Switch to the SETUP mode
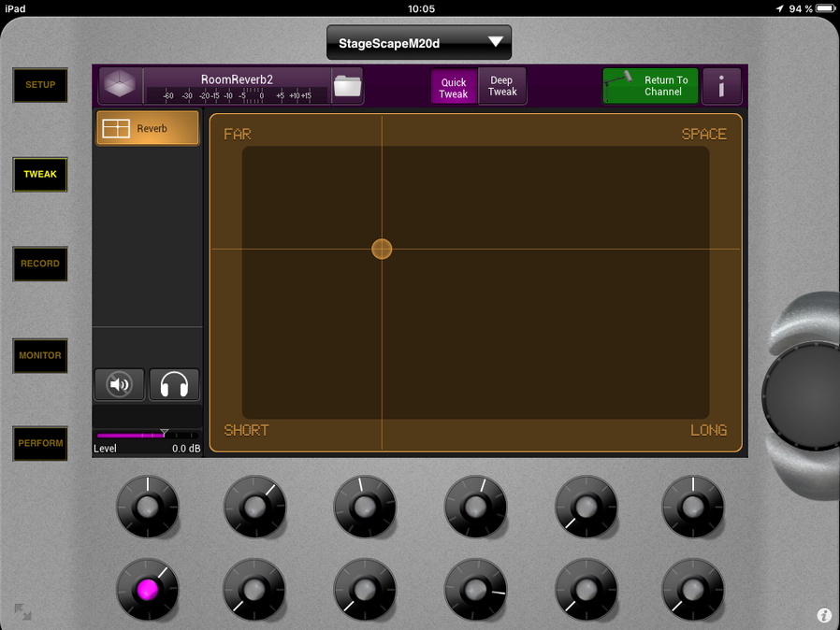Viewport: 840px width, 630px height. point(40,85)
